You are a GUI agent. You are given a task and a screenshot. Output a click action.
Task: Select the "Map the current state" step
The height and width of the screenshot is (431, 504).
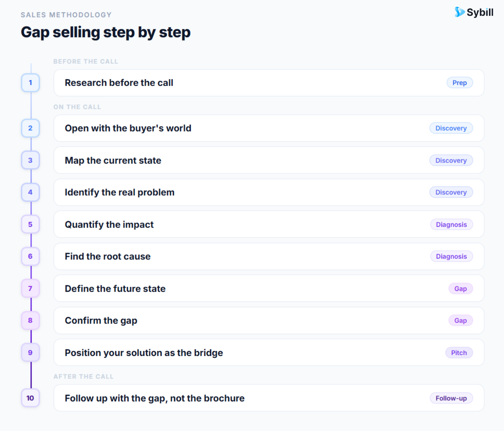[269, 160]
